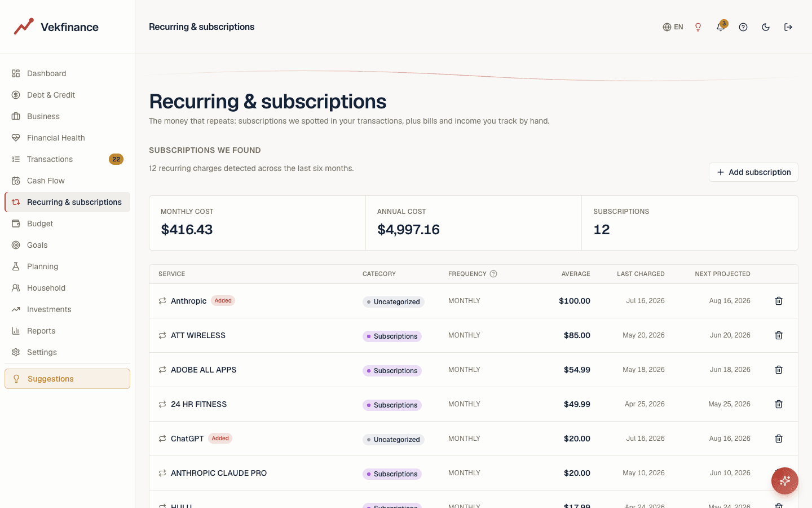Click the LAST CHARGED column header
This screenshot has width=812, height=508.
coord(641,274)
